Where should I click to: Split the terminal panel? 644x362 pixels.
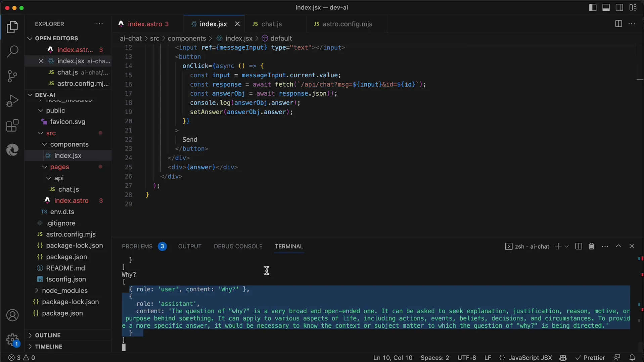pyautogui.click(x=578, y=246)
